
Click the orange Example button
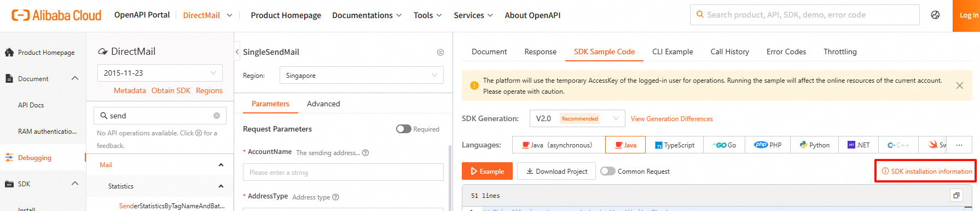[x=487, y=171]
